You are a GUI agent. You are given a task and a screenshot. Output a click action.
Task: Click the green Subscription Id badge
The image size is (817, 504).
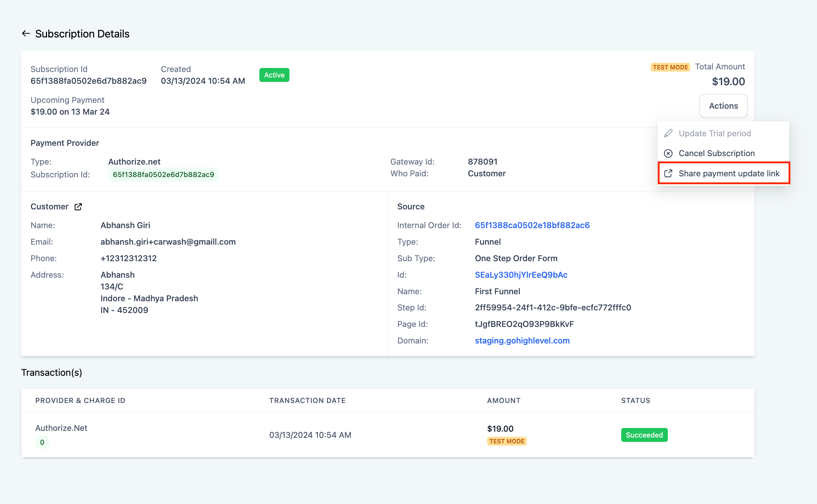[163, 174]
